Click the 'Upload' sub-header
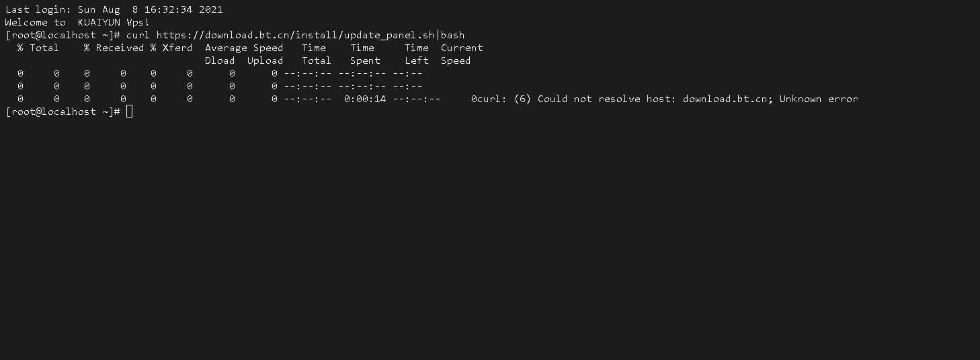980x360 pixels. click(x=265, y=60)
